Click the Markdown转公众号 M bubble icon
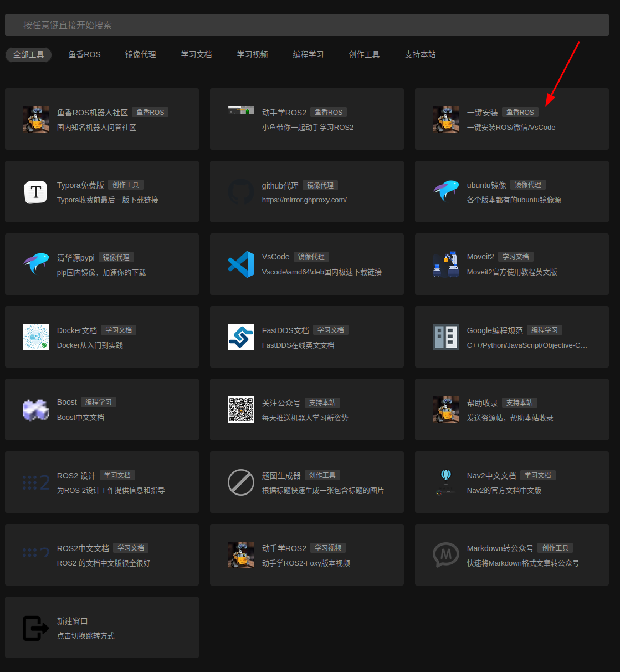This screenshot has width=620, height=672. coord(446,555)
